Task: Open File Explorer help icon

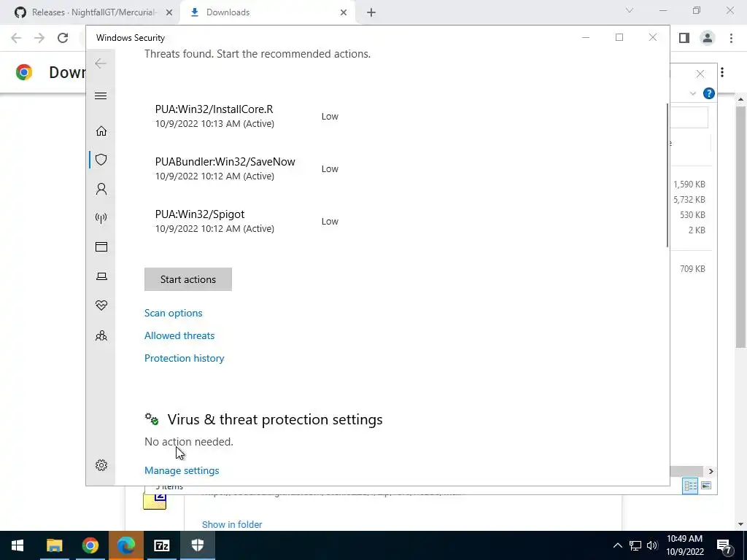Action: [709, 93]
